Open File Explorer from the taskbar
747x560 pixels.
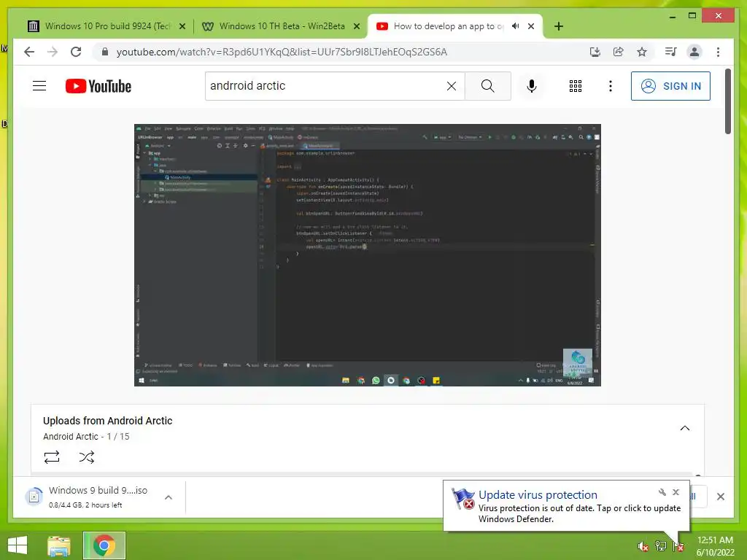(59, 545)
